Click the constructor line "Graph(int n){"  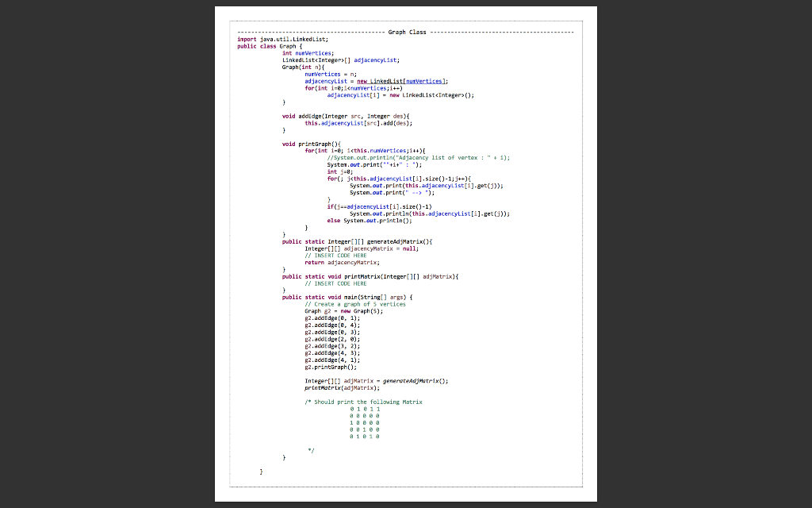[303, 67]
